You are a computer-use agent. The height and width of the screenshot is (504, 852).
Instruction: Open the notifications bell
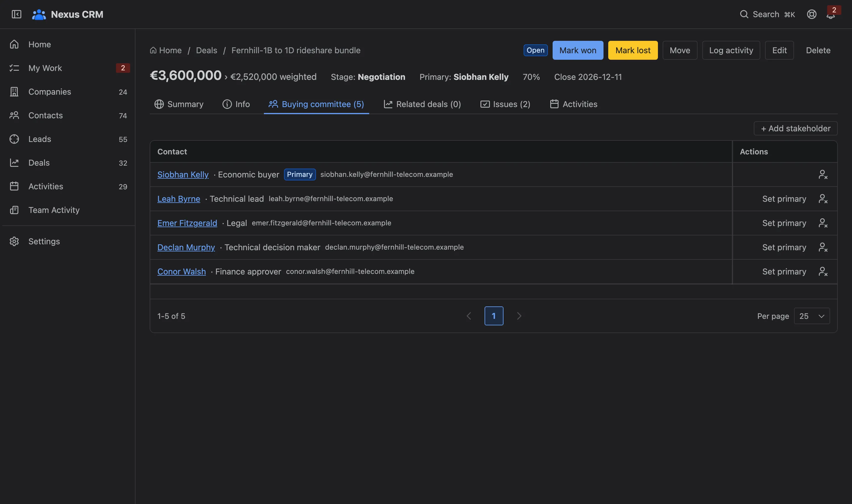[831, 15]
